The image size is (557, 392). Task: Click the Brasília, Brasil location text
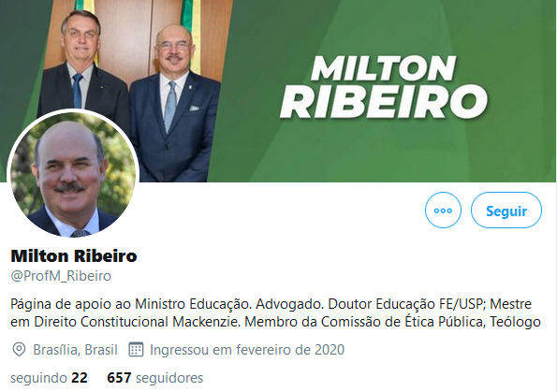click(75, 350)
